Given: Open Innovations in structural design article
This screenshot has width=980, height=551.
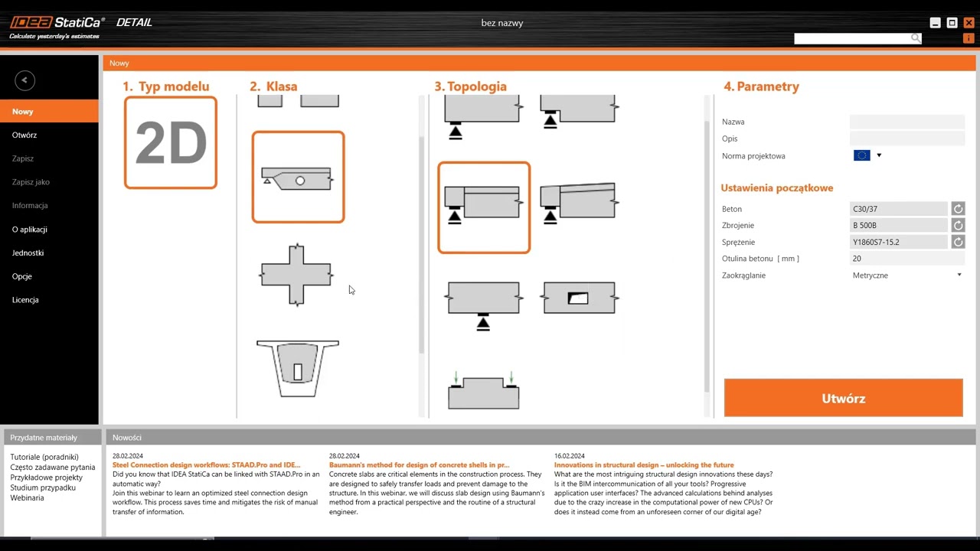Looking at the screenshot, I should click(644, 465).
